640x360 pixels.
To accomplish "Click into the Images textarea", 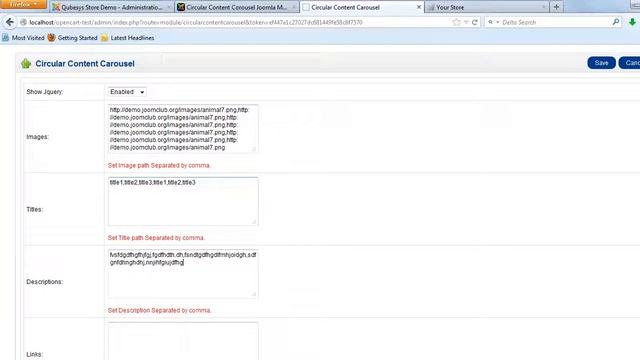I will pos(183,129).
